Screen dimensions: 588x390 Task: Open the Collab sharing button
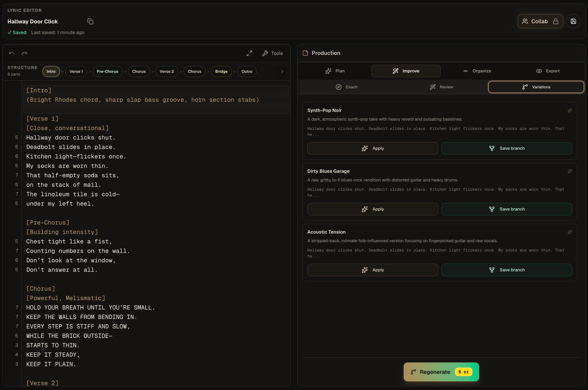[540, 21]
